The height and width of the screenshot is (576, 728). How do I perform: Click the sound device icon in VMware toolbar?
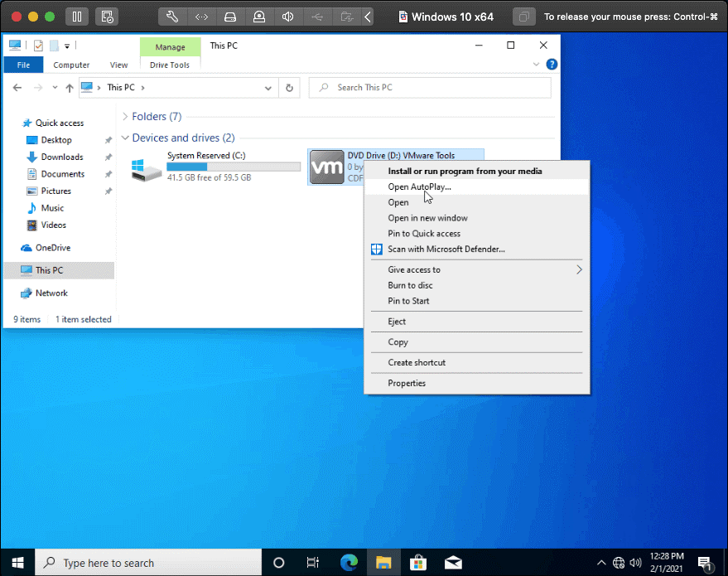coord(288,17)
